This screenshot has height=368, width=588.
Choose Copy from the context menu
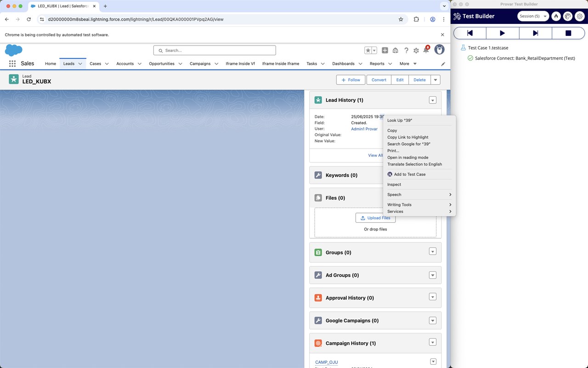[x=419, y=131]
